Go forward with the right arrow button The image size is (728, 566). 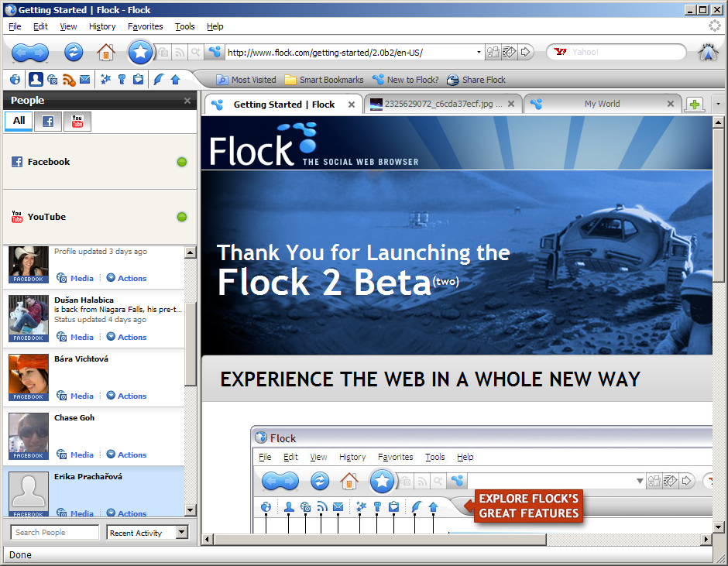coord(40,53)
